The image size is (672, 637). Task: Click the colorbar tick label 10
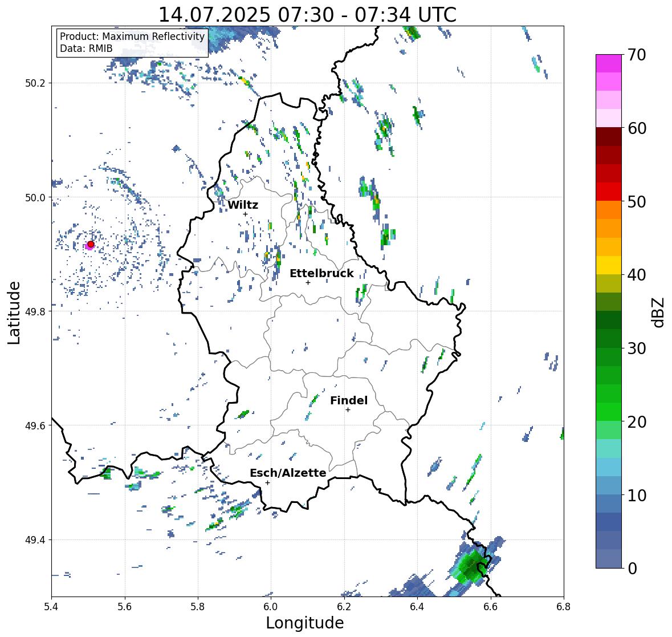[637, 495]
